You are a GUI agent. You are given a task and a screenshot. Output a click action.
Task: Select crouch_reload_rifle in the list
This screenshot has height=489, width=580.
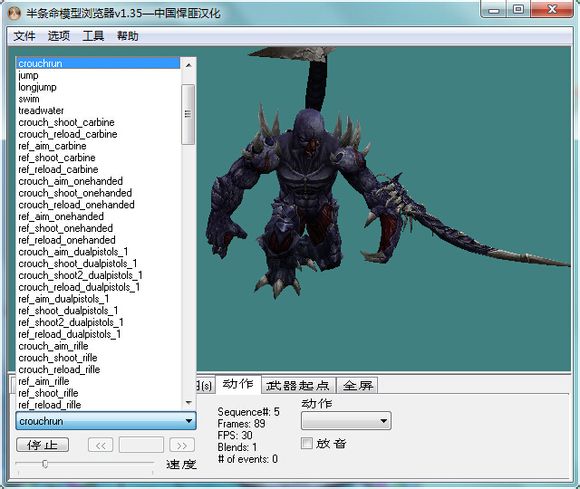click(98, 370)
